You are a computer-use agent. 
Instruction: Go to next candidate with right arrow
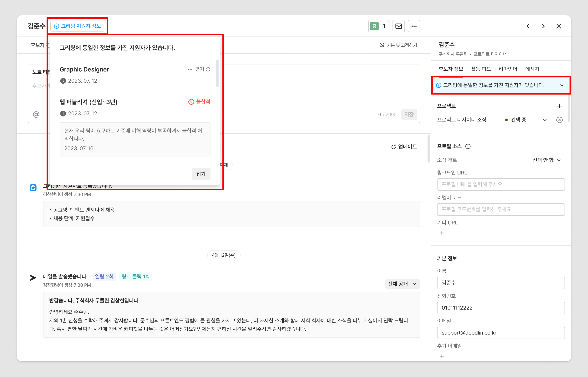pyautogui.click(x=543, y=26)
